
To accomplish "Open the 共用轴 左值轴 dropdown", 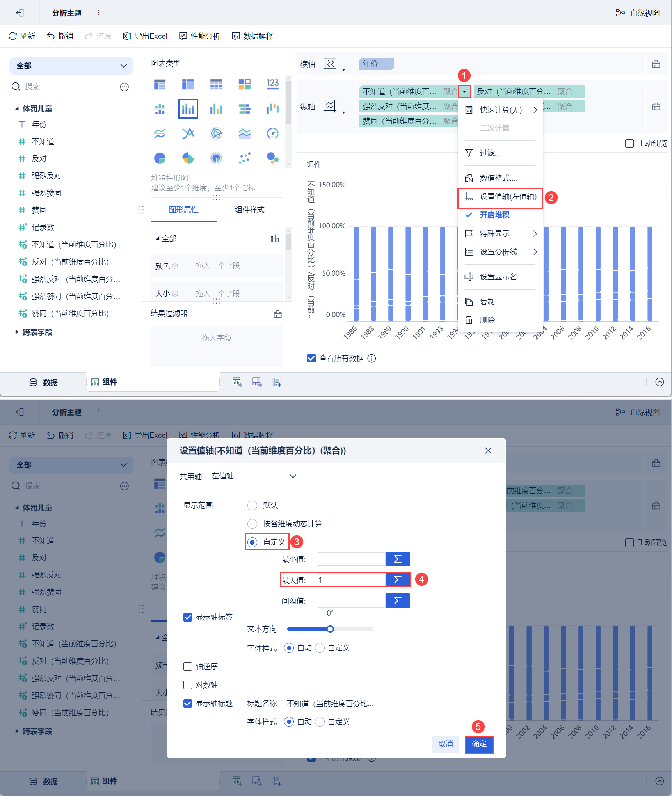I will point(254,476).
